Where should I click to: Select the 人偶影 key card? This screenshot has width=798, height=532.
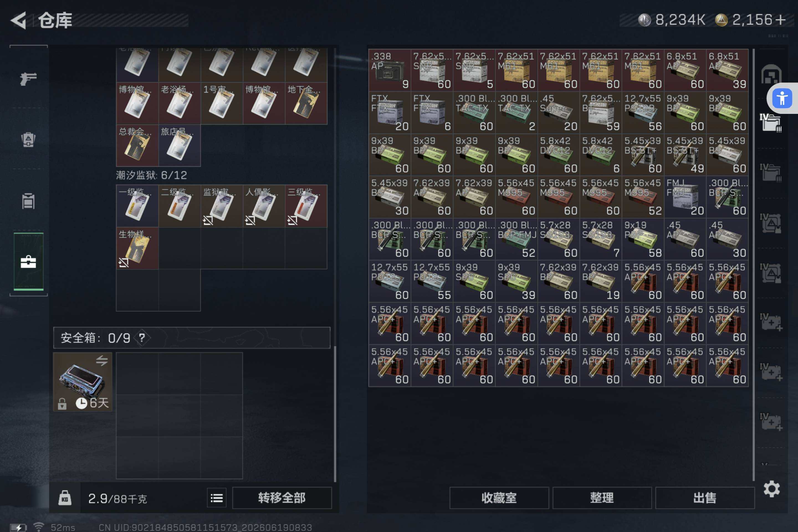[x=264, y=206]
